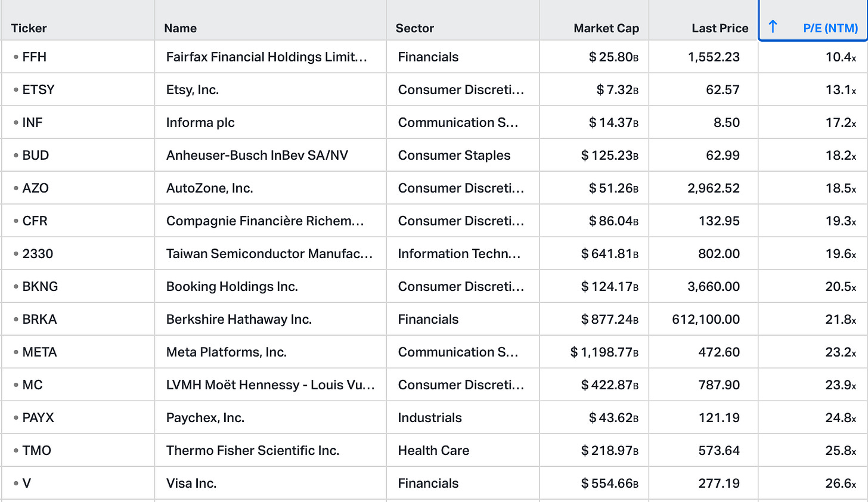The image size is (868, 502).
Task: Select the BKNG ticker cell
Action: pos(40,287)
